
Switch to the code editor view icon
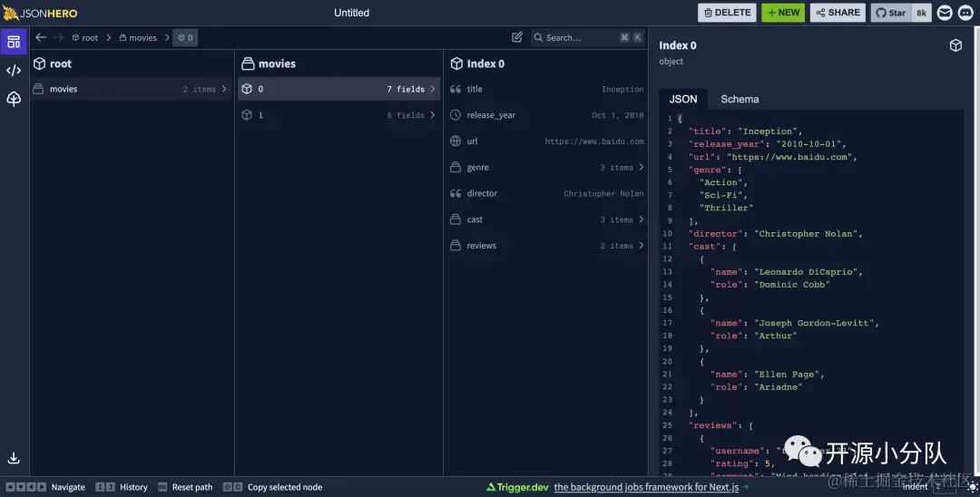tap(14, 71)
